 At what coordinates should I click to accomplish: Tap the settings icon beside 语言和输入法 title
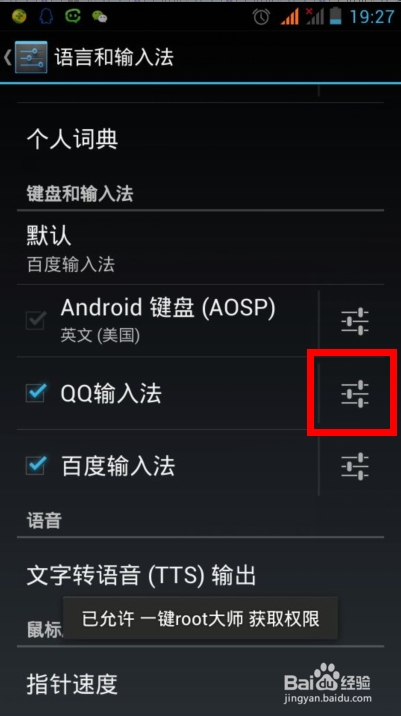click(31, 58)
